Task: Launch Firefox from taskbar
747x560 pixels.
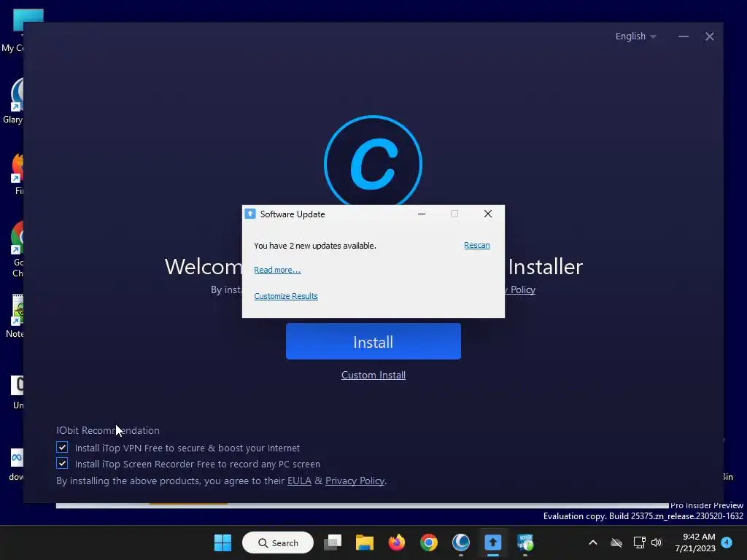Action: point(396,542)
